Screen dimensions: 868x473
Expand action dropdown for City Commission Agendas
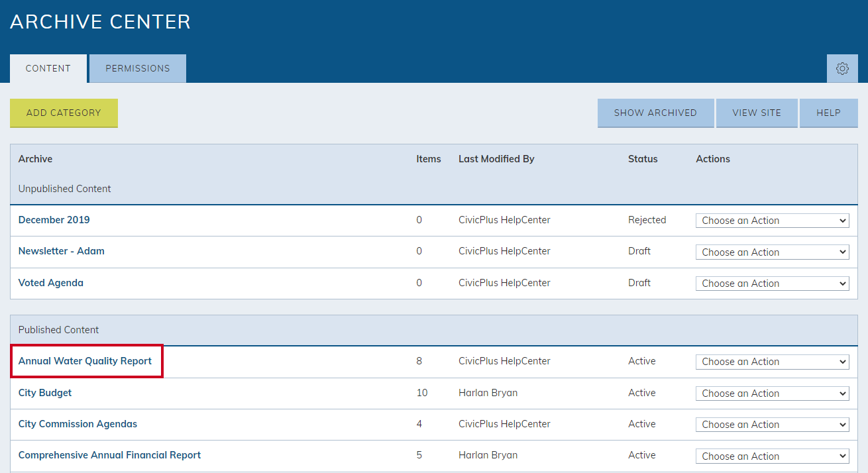point(773,424)
